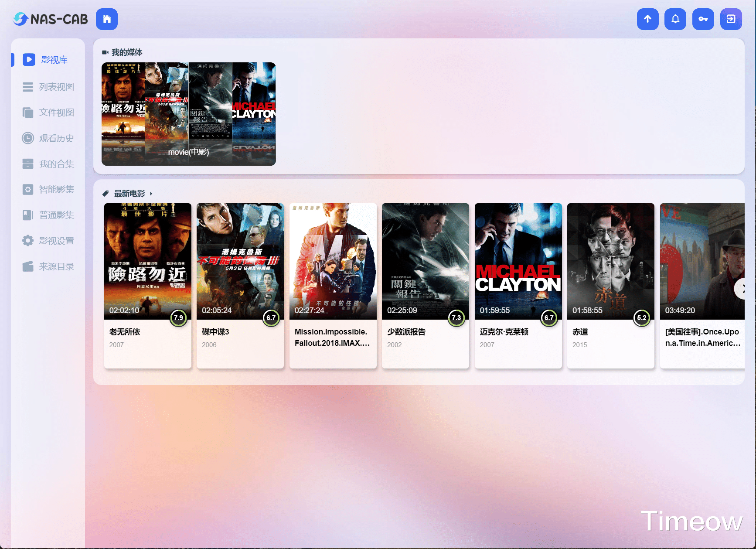756x549 pixels.
Task: Open 最新电影 section heading
Action: [x=129, y=194]
